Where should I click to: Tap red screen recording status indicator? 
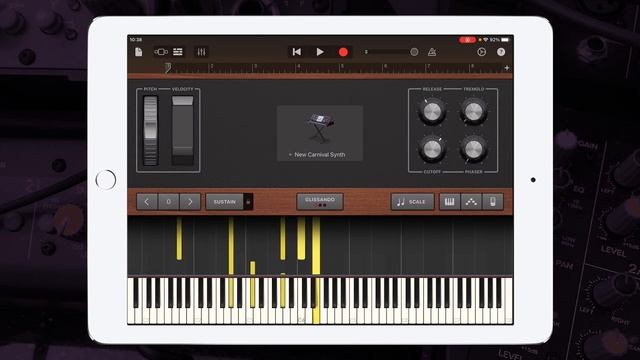467,40
